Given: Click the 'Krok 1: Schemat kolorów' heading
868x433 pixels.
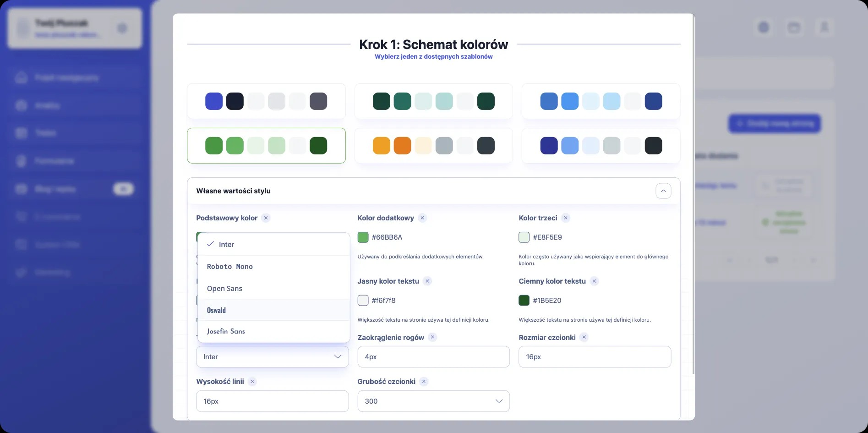Looking at the screenshot, I should tap(433, 44).
